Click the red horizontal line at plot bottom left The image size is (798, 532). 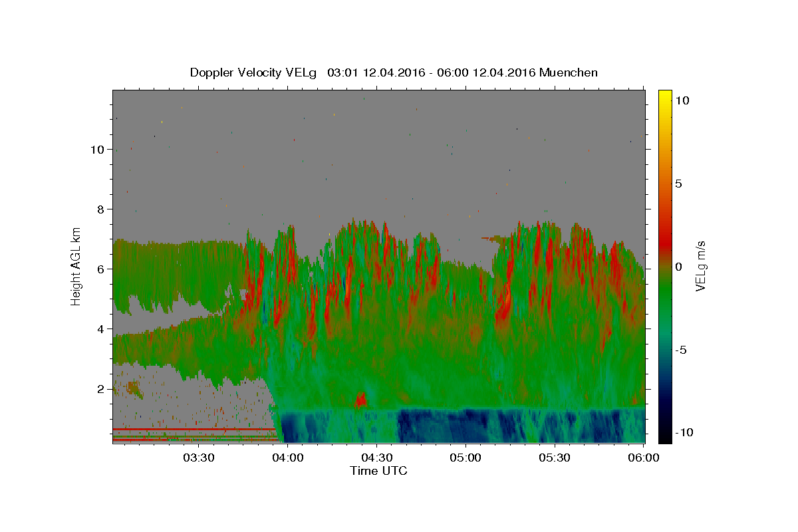click(194, 430)
